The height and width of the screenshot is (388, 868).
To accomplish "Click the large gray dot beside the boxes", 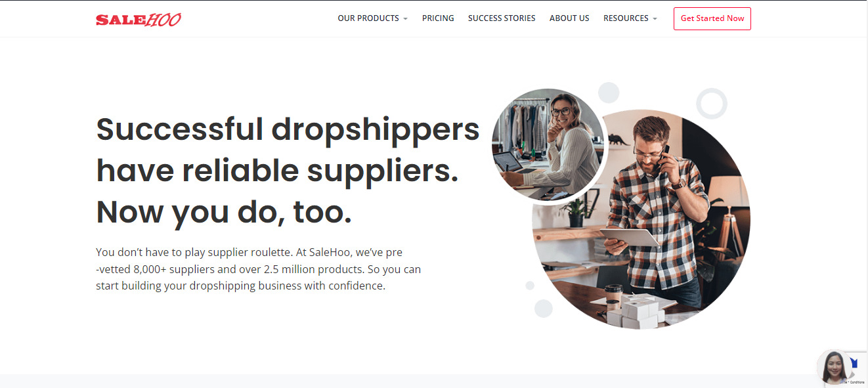I will 544,308.
